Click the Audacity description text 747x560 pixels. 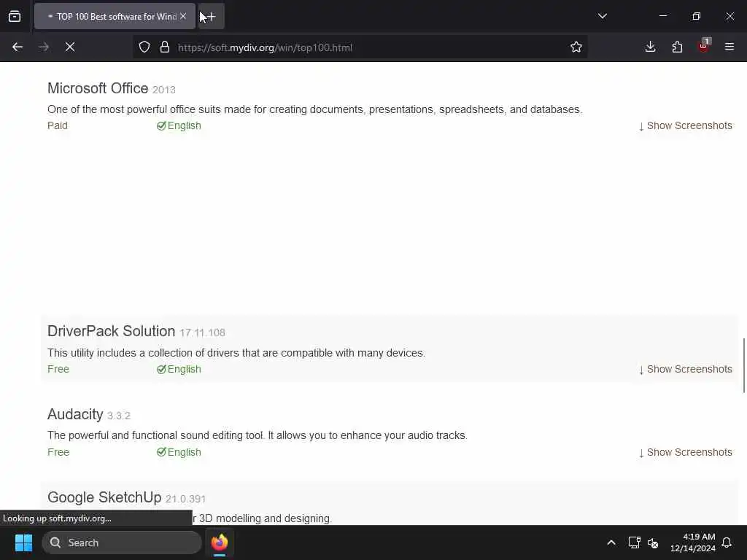pyautogui.click(x=258, y=436)
